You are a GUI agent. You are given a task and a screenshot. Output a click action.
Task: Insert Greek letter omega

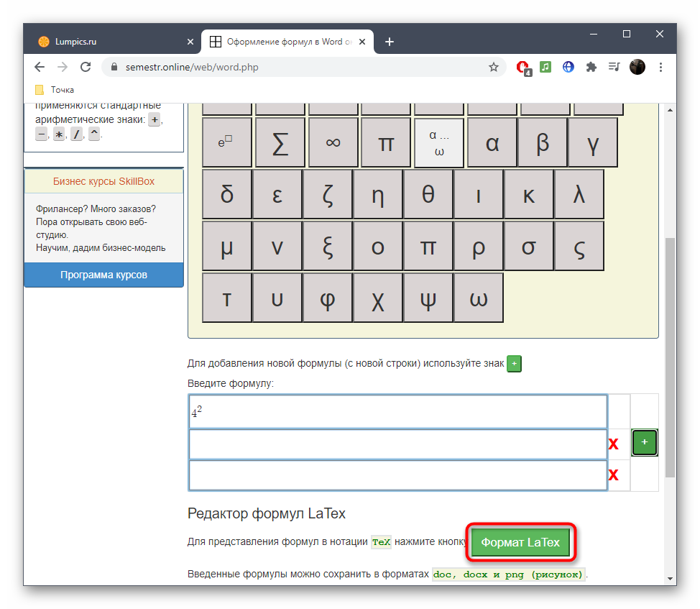(x=479, y=298)
